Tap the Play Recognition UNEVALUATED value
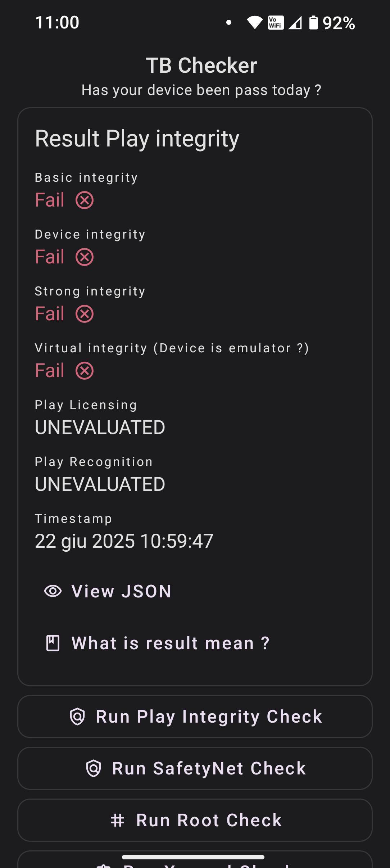390x868 pixels. (100, 484)
